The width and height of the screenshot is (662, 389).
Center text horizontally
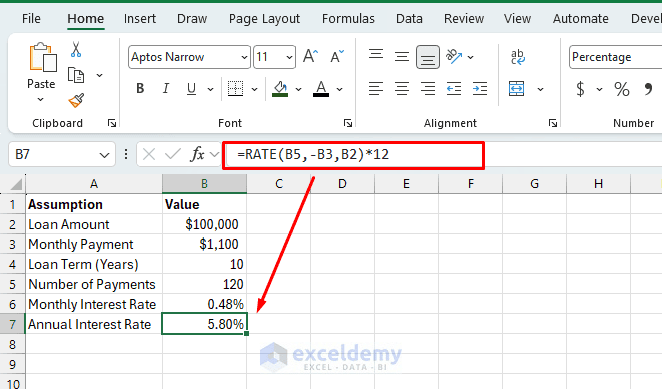(x=402, y=89)
